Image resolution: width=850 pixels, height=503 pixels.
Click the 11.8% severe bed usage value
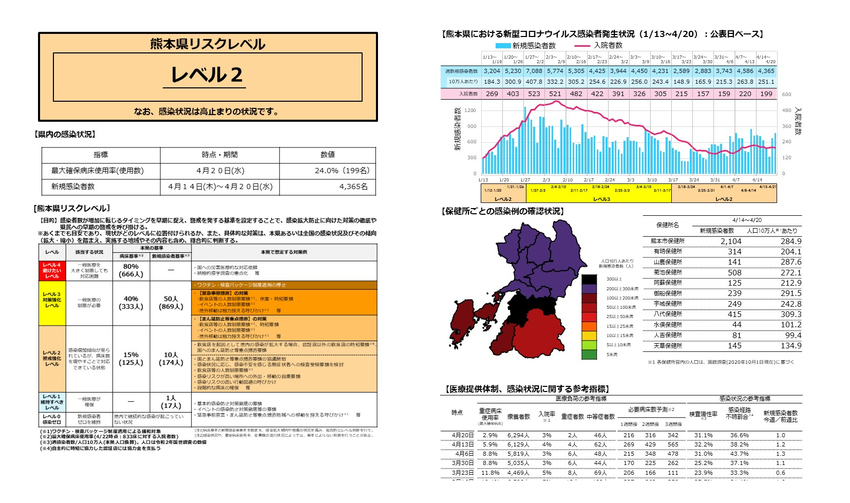coord(488,473)
